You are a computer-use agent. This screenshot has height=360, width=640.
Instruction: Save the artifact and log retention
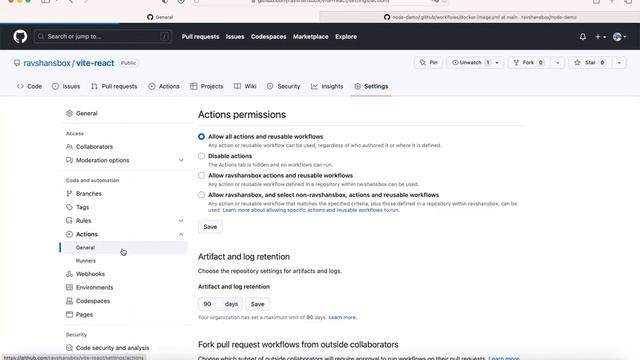258,304
